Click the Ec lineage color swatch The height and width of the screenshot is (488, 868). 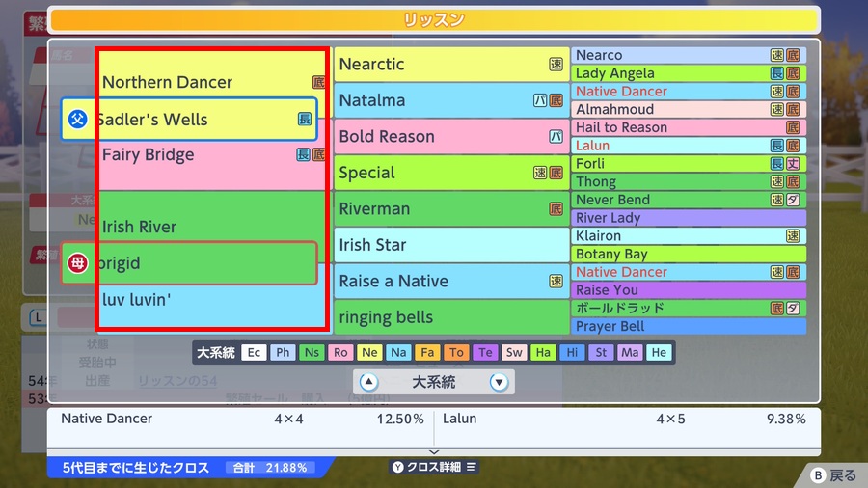tap(254, 352)
